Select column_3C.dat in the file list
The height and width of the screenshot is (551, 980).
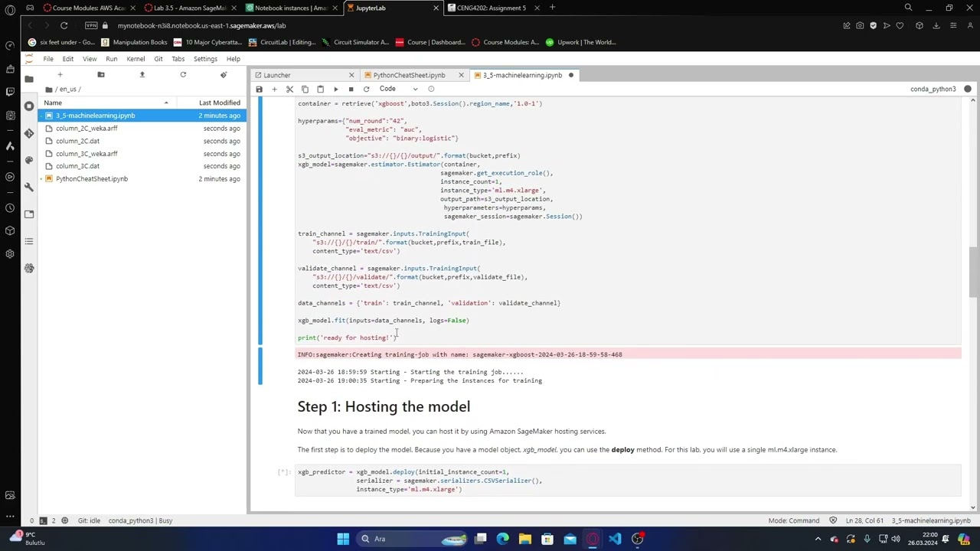(x=142, y=166)
